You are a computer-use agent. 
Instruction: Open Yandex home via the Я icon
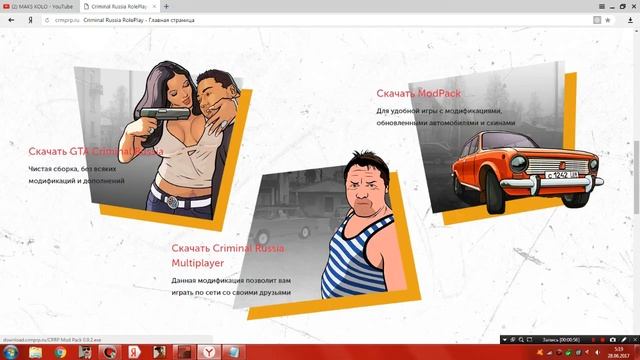click(x=30, y=20)
